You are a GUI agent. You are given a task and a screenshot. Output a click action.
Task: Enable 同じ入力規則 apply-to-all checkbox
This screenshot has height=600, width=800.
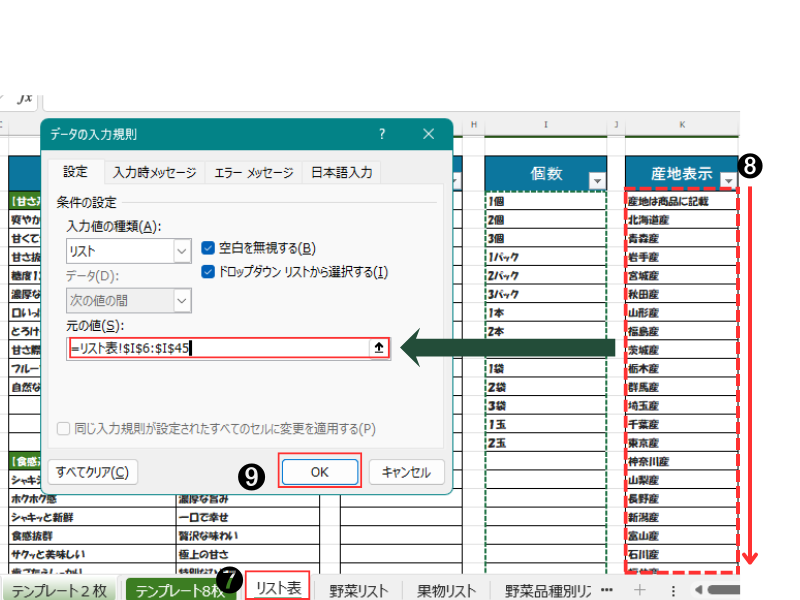64,428
